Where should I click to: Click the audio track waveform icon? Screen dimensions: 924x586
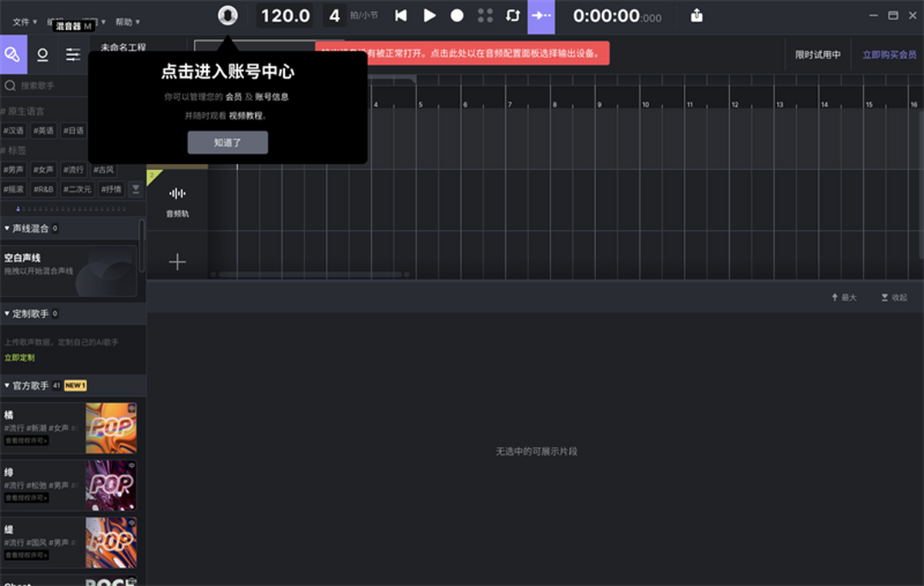[x=177, y=194]
